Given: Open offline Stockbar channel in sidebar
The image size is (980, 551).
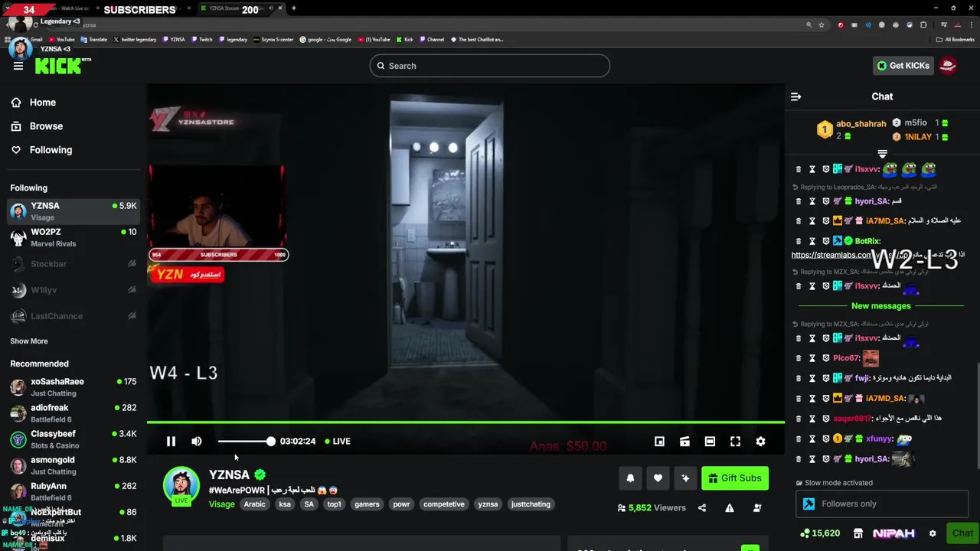Looking at the screenshot, I should (x=73, y=264).
